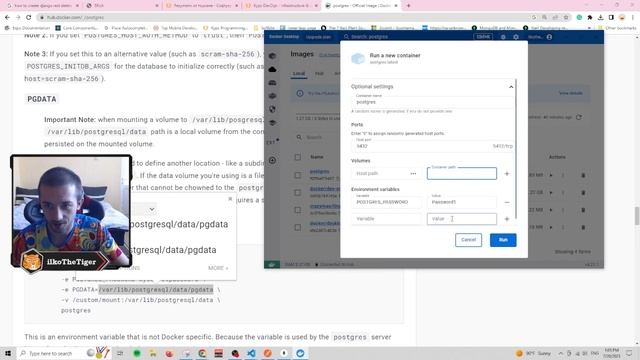Focus the environment Value field
The width and height of the screenshot is (640, 360).
462,219
